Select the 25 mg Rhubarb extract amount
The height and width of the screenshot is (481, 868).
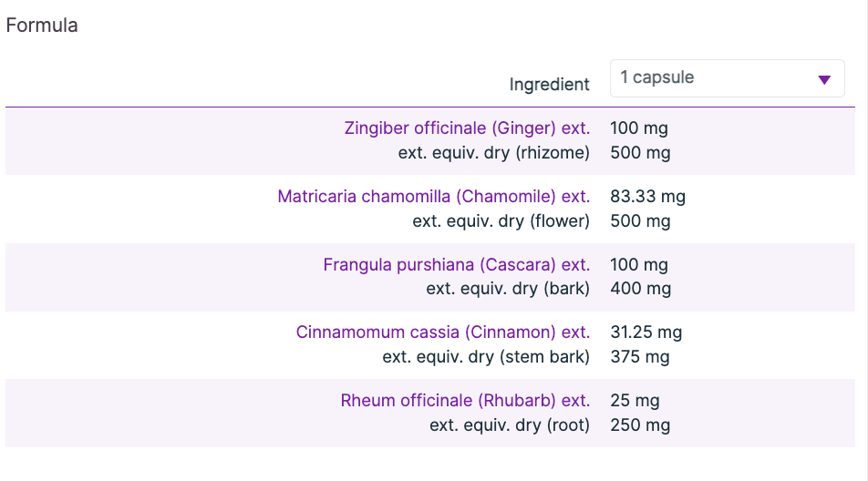pyautogui.click(x=635, y=401)
